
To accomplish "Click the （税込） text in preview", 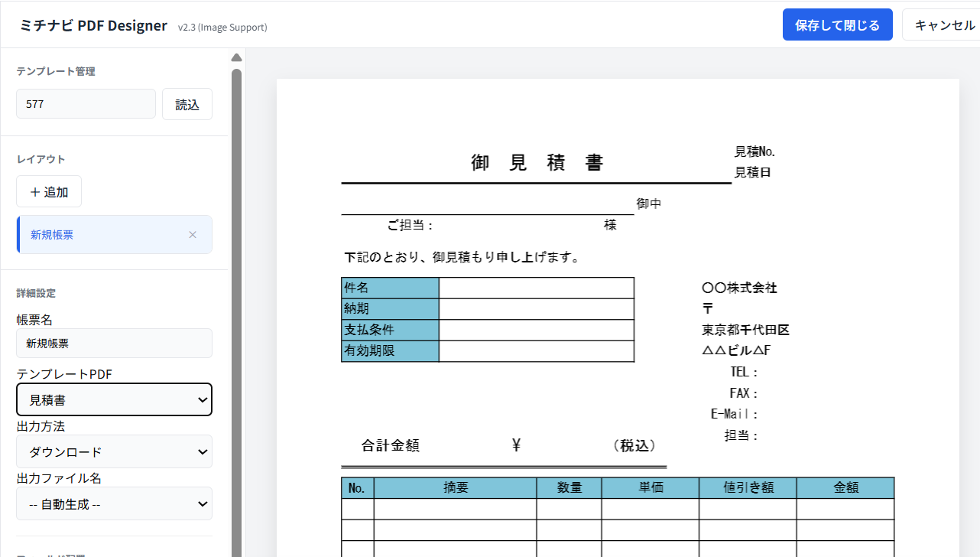I will [x=634, y=446].
